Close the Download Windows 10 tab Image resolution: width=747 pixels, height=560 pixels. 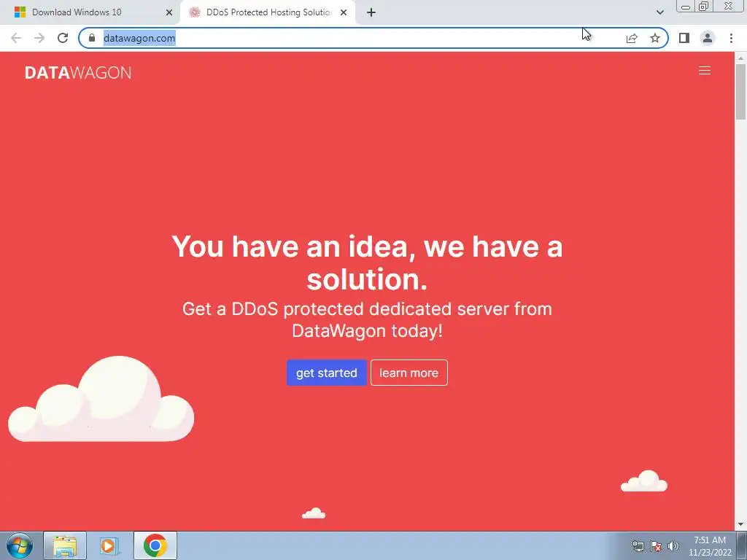pos(169,12)
